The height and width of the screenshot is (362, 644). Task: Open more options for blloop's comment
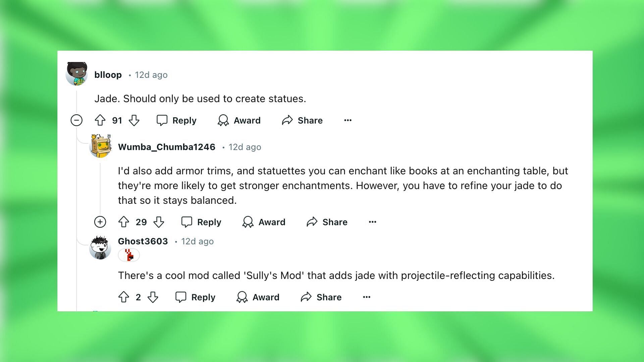point(347,120)
